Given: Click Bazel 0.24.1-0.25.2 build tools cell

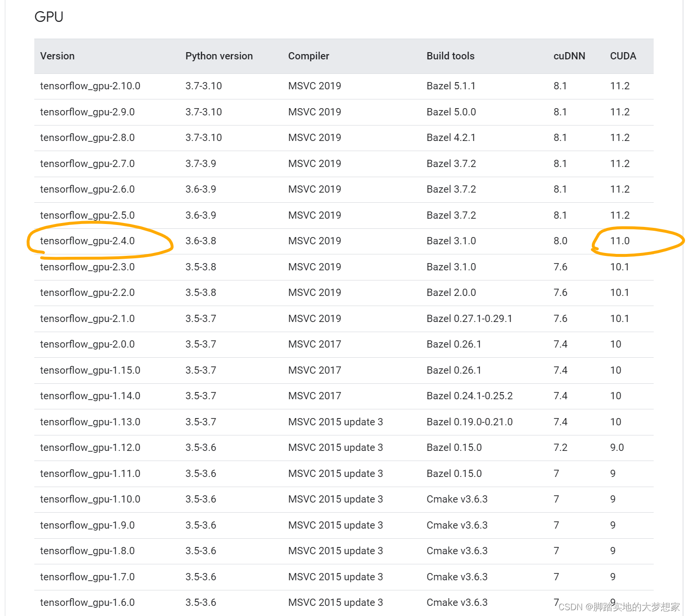Looking at the screenshot, I should 470,396.
